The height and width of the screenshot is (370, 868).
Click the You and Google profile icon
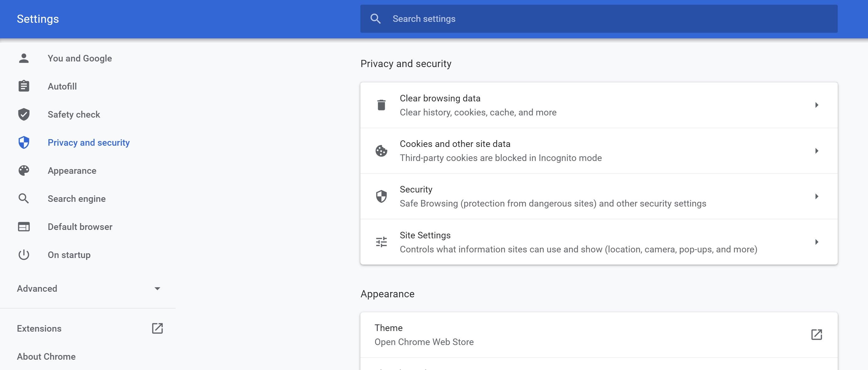point(24,58)
